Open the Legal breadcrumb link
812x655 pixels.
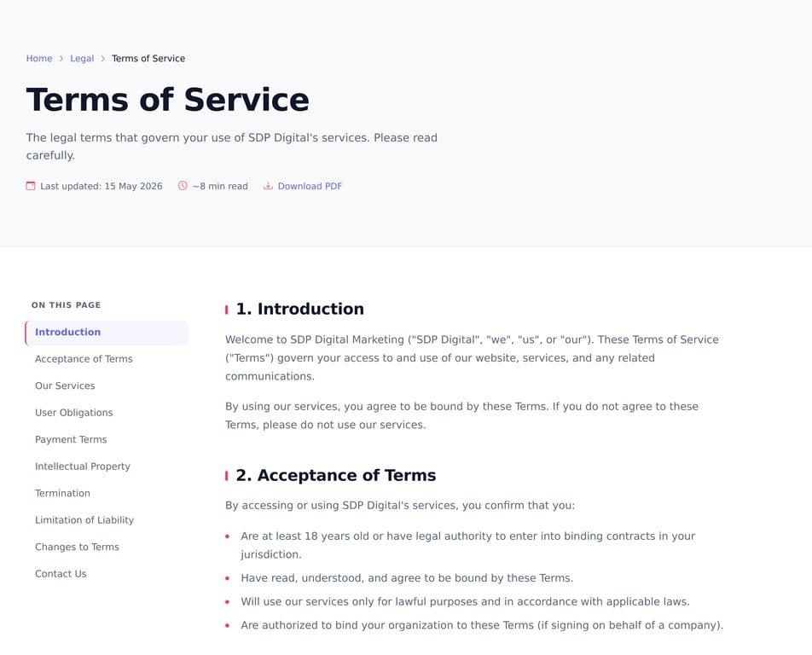pos(82,59)
